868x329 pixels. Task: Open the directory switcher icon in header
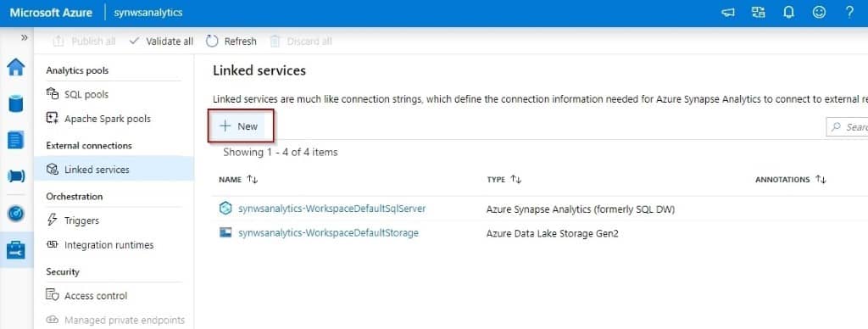[758, 12]
